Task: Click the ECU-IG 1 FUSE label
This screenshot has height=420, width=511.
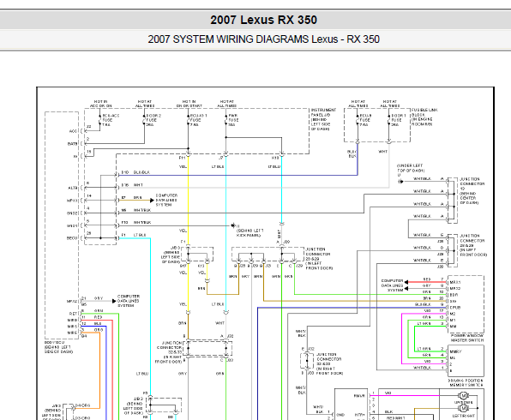Action: pos(198,120)
